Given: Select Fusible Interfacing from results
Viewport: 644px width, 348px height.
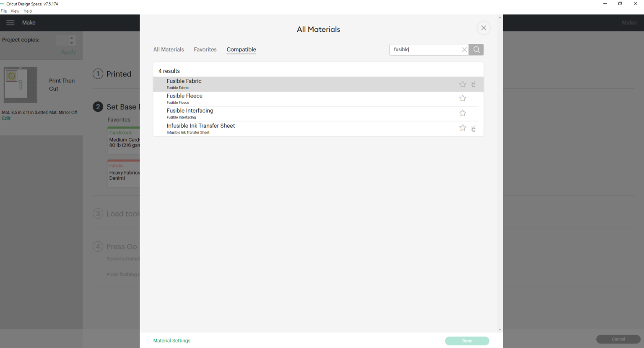Looking at the screenshot, I should pyautogui.click(x=190, y=111).
